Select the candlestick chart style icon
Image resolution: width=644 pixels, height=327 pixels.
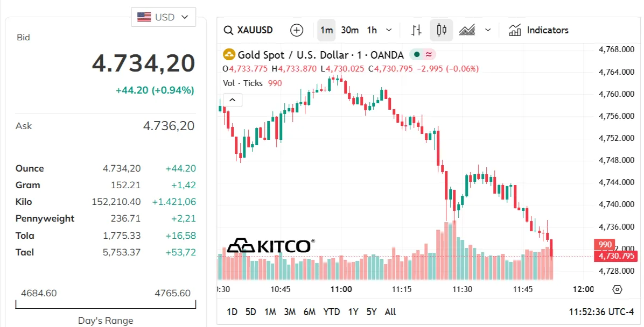442,30
